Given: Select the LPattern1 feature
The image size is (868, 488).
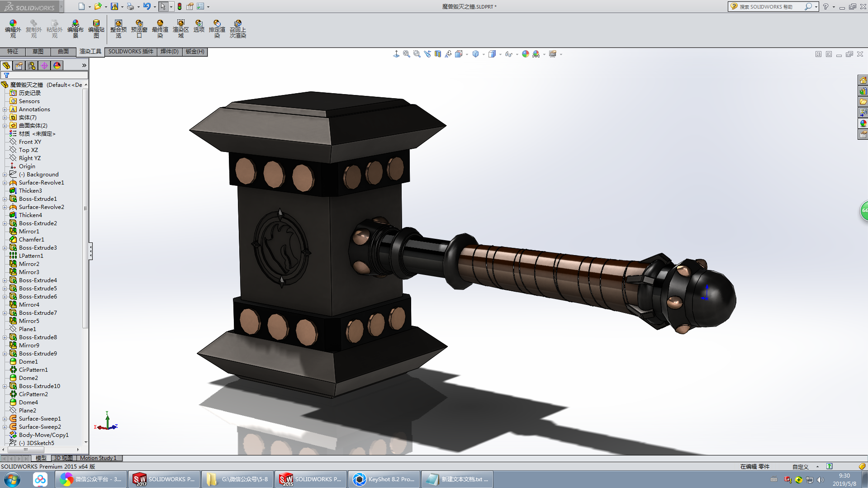Looking at the screenshot, I should click(x=31, y=256).
